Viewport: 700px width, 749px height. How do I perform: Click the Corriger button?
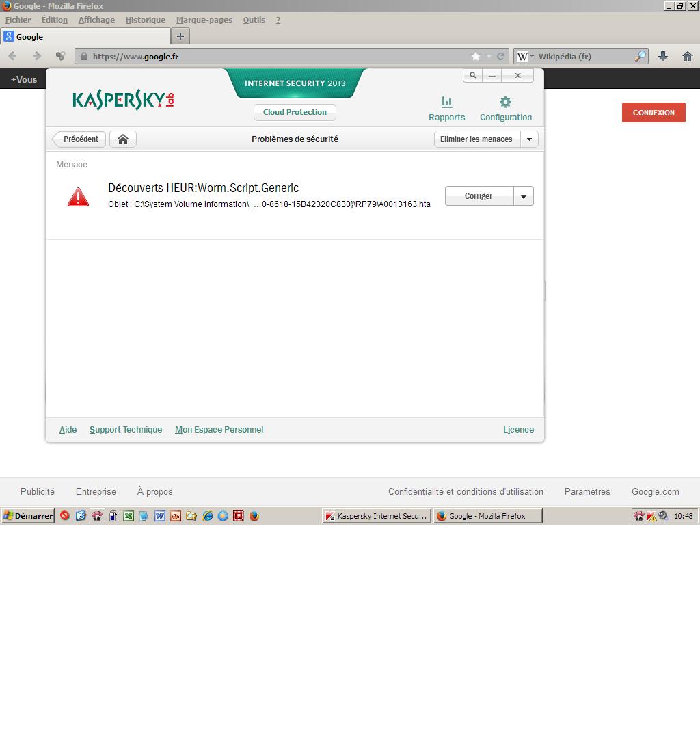(479, 196)
